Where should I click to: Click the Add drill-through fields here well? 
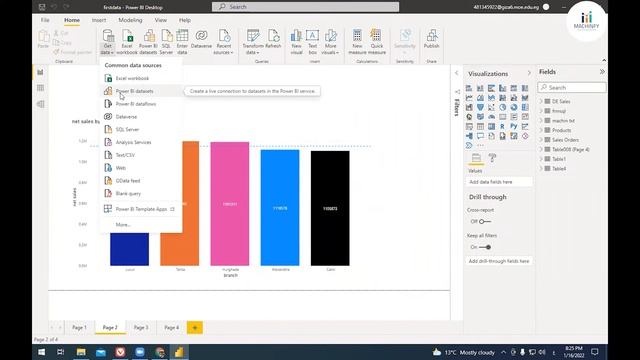[x=499, y=261]
